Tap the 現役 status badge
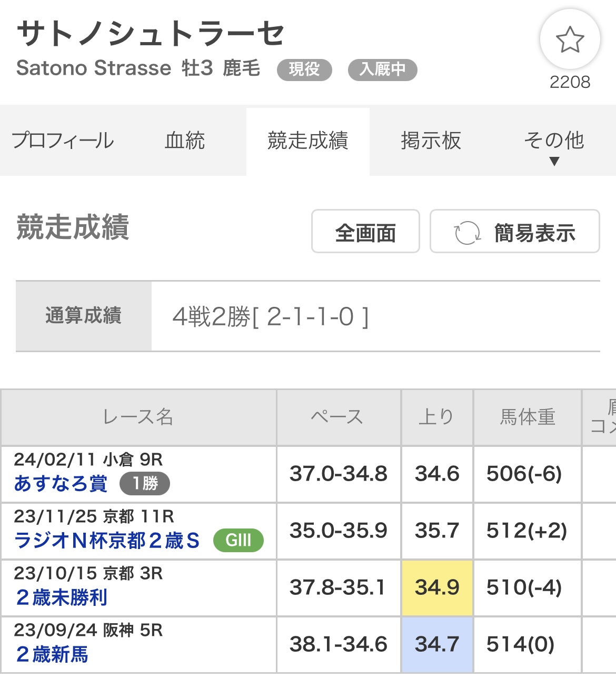 point(304,69)
